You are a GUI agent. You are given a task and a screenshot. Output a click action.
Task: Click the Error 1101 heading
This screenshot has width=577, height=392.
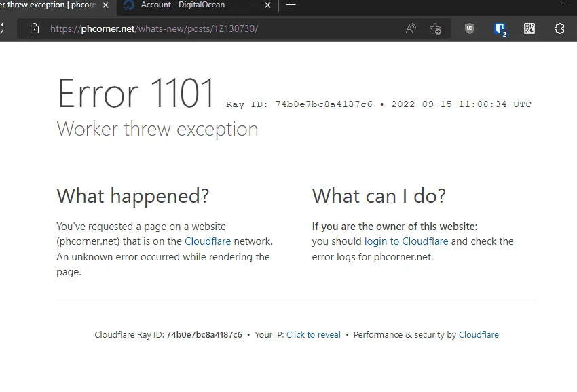(x=135, y=93)
